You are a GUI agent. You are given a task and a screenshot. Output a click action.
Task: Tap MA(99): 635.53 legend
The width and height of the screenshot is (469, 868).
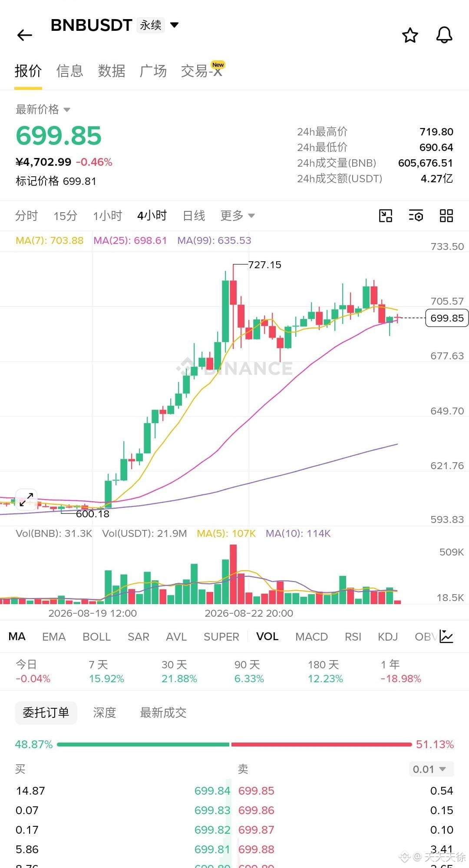click(x=214, y=240)
